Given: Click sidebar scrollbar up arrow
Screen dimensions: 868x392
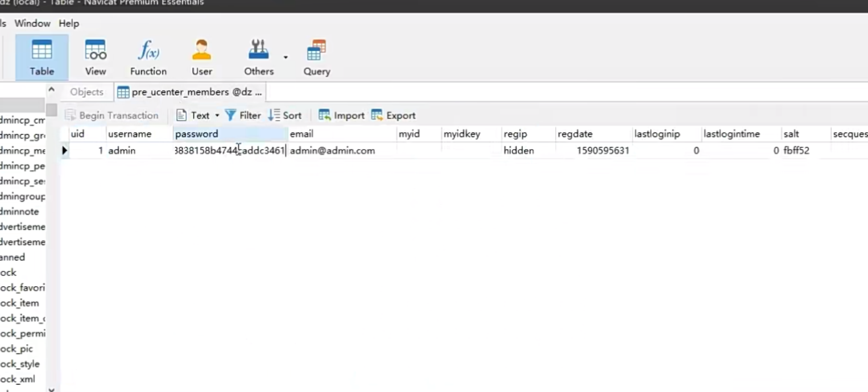Looking at the screenshot, I should tap(51, 89).
